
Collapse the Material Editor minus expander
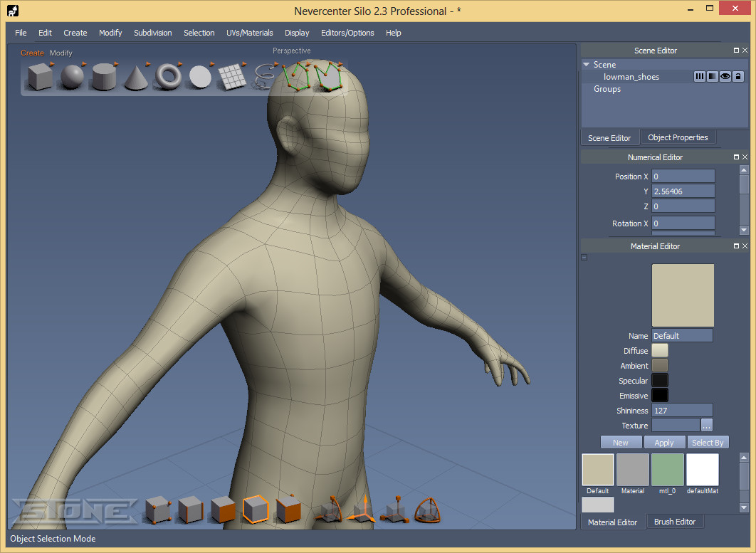tap(584, 257)
